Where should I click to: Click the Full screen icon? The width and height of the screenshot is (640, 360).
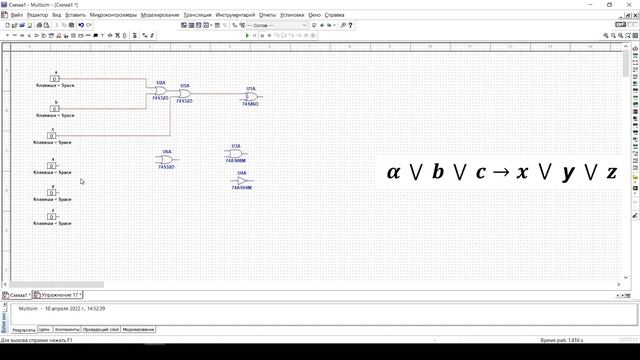pos(636,36)
